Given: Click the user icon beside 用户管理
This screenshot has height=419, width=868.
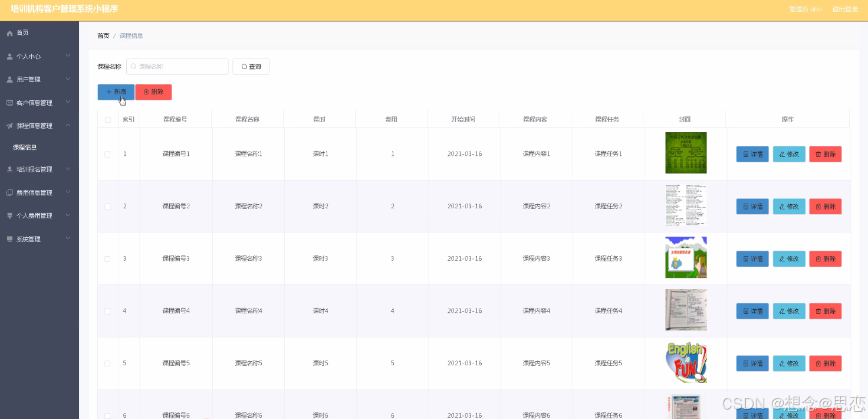Looking at the screenshot, I should (x=9, y=80).
